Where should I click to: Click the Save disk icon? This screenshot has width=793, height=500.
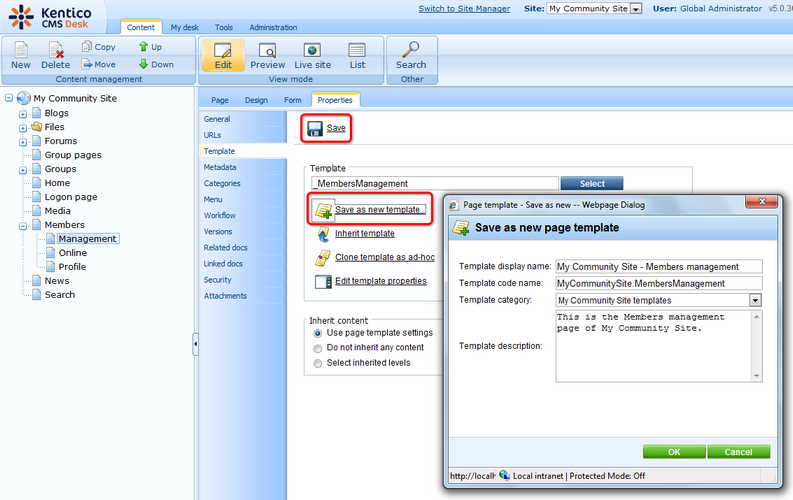[315, 128]
